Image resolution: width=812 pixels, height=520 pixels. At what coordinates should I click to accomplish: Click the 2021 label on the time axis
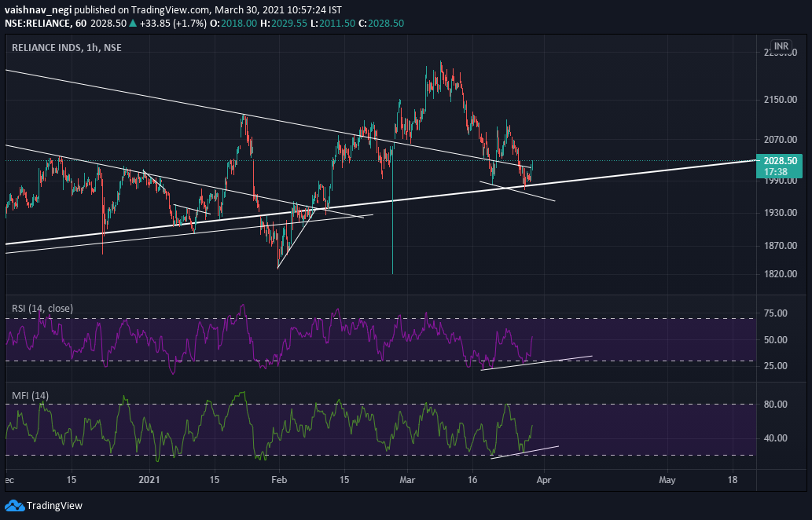(149, 480)
